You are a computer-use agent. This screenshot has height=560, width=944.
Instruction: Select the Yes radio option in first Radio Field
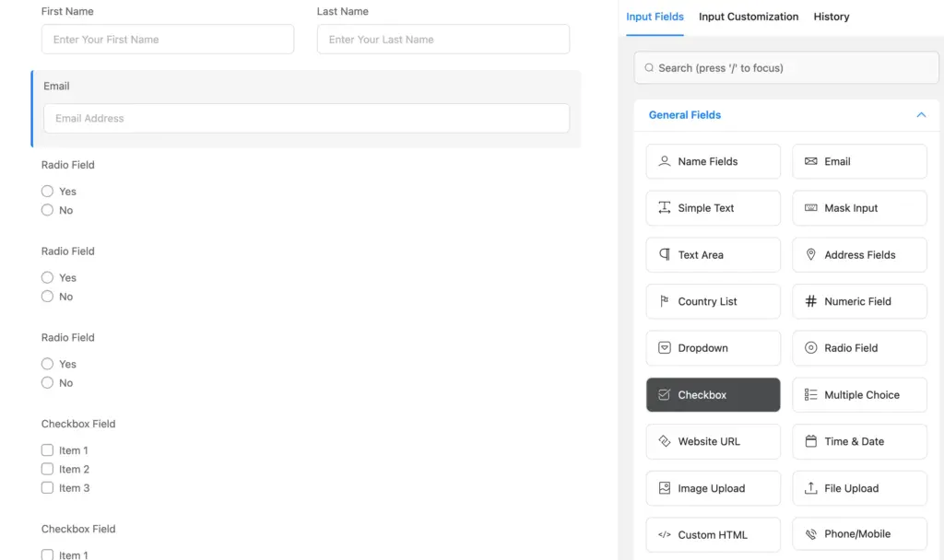[x=47, y=191]
